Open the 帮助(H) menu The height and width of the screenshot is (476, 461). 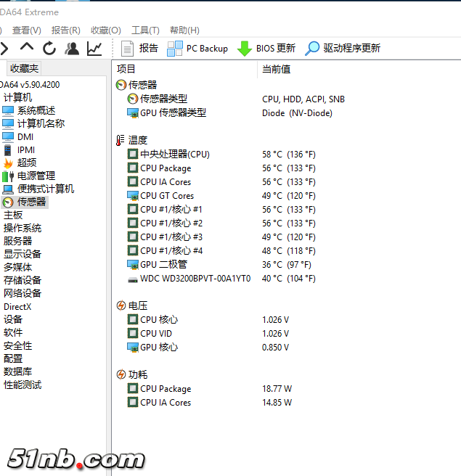[184, 30]
